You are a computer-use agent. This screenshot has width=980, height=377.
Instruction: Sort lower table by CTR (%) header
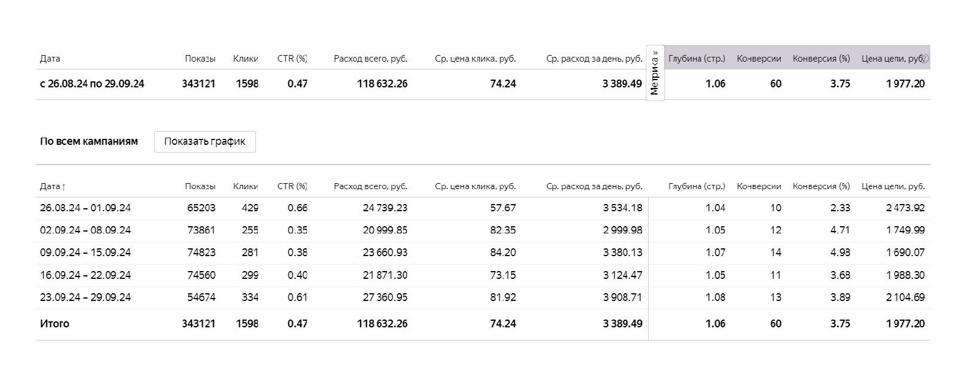pos(292,187)
